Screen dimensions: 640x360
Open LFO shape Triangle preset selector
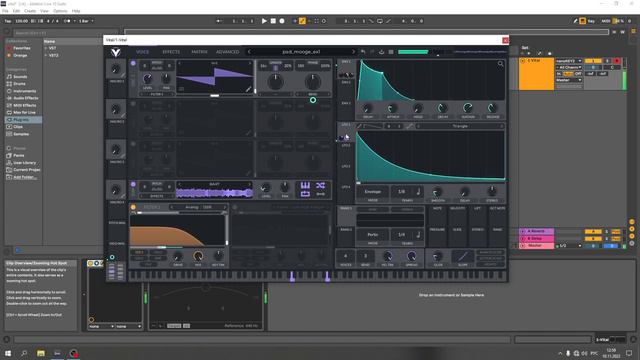460,127
